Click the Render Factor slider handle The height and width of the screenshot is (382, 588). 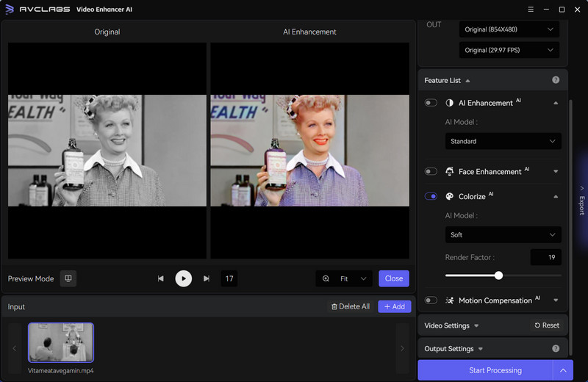(x=498, y=275)
